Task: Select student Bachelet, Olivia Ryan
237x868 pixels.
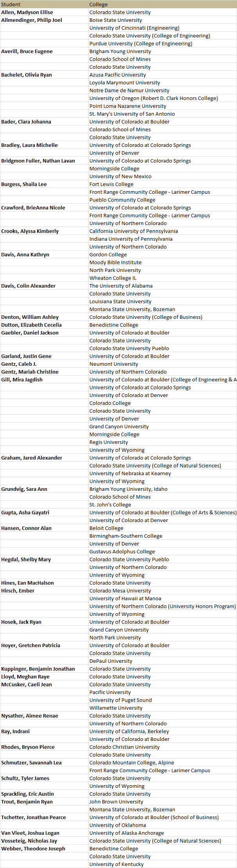Action: coord(27,75)
